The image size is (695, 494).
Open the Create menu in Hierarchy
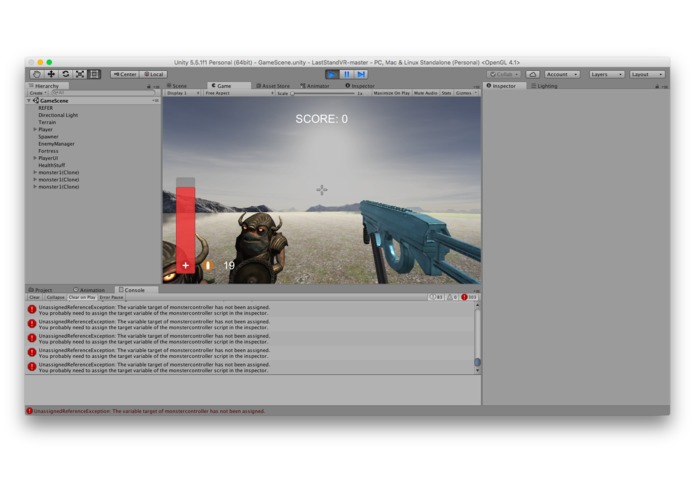39,93
